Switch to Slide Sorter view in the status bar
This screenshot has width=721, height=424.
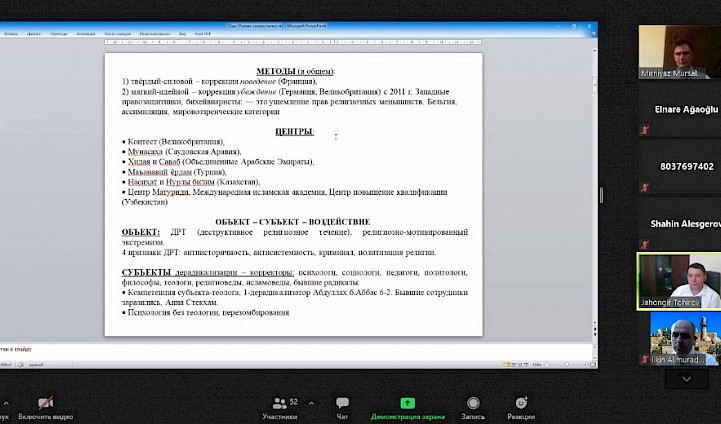click(x=514, y=365)
